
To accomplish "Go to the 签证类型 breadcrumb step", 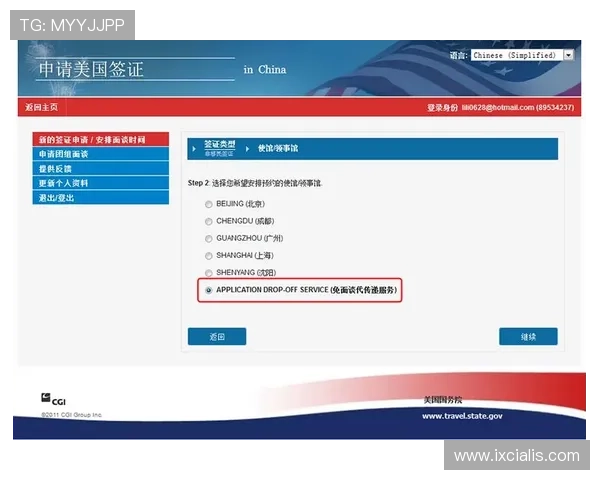I will click(220, 144).
